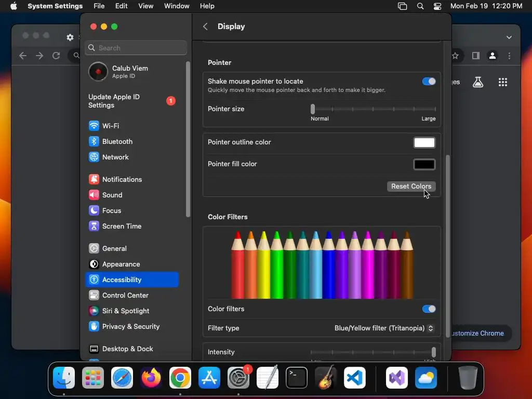Screen dimensions: 532x399
Task: Open Desktop & Dock settings
Action: click(131, 349)
